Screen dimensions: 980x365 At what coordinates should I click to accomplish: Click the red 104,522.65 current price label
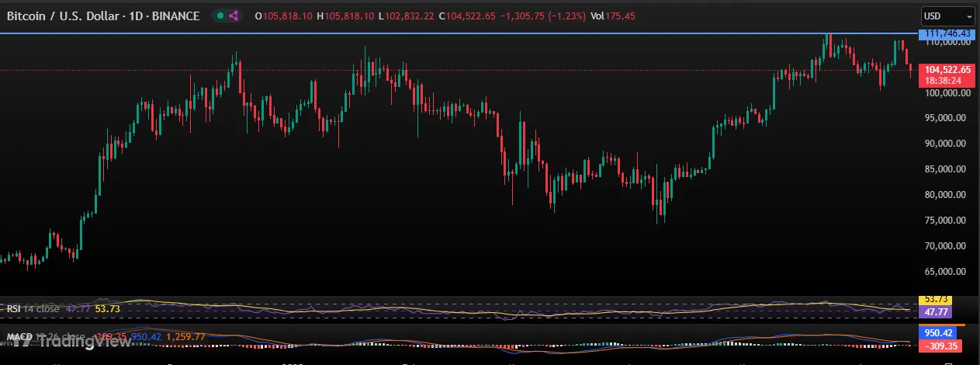tap(944, 70)
